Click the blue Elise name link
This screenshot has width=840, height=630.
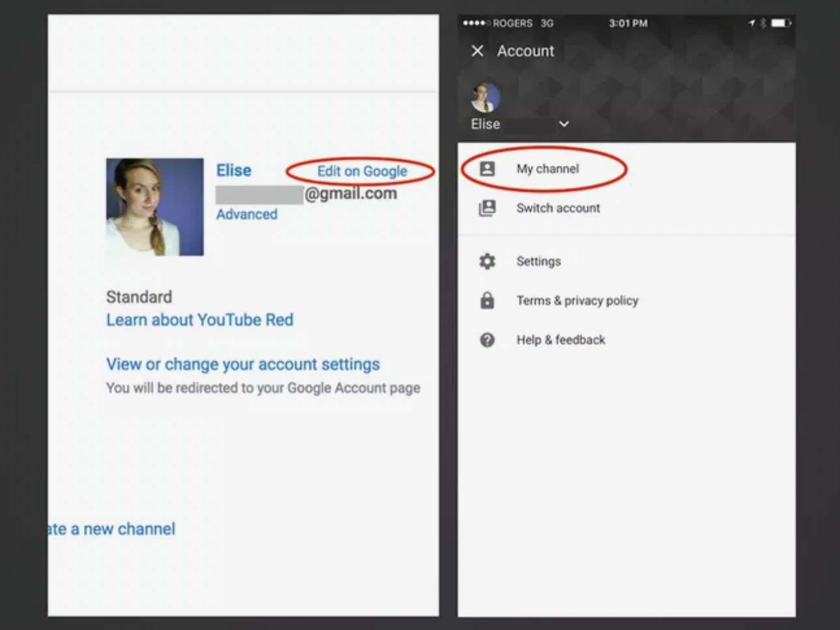[234, 171]
